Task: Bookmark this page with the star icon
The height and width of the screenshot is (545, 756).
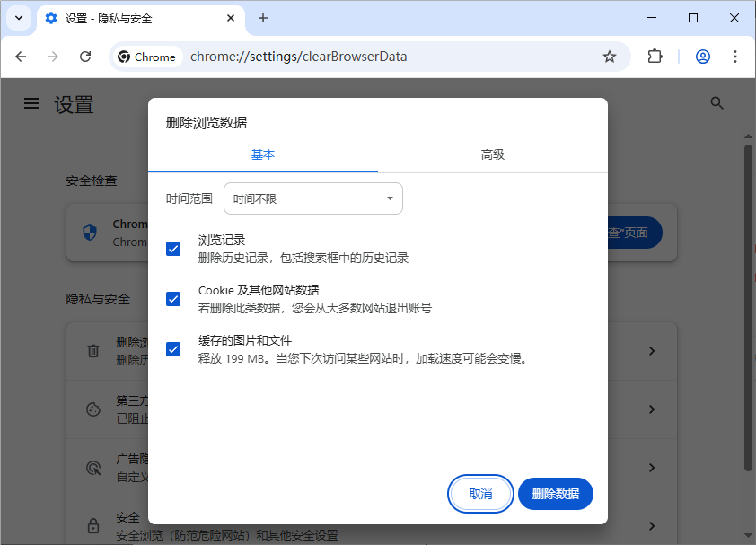Action: tap(611, 56)
